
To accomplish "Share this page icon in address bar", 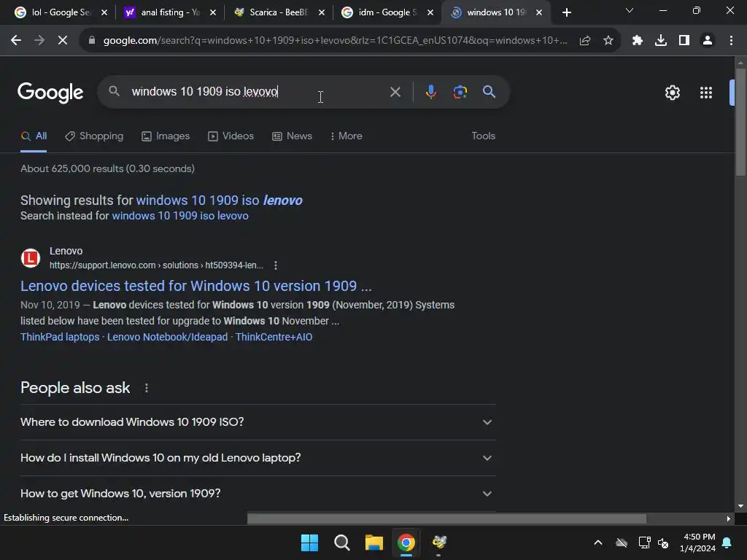I will (x=585, y=41).
